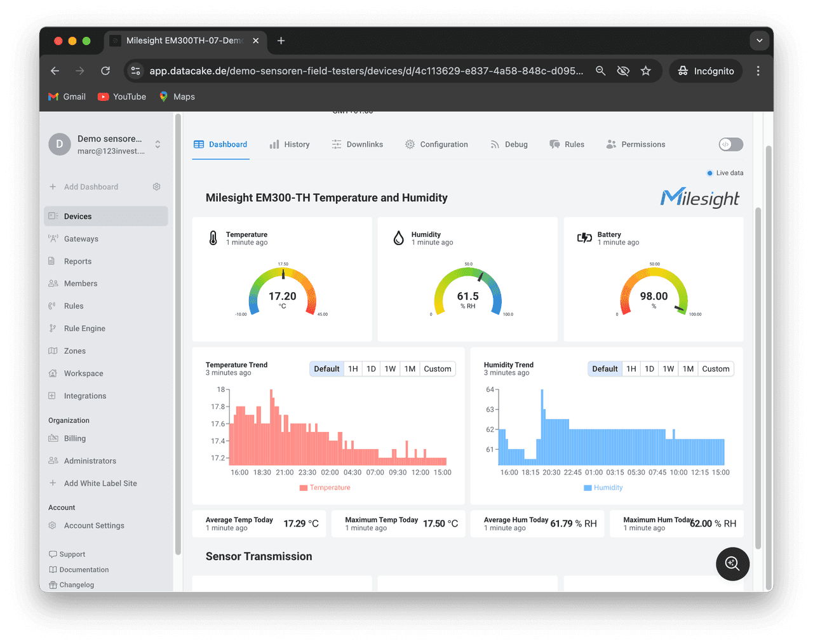813x644 pixels.
Task: Select Default range for Humidity Trend
Action: tap(605, 369)
